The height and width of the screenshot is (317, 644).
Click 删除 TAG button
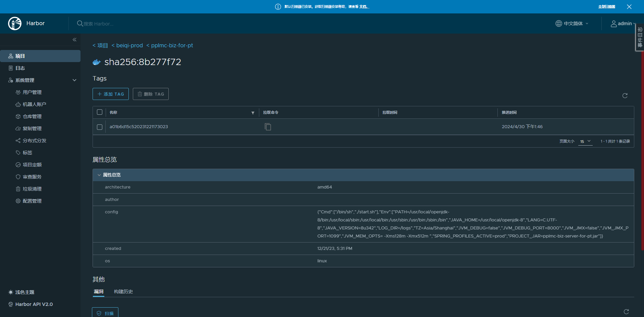tap(151, 94)
